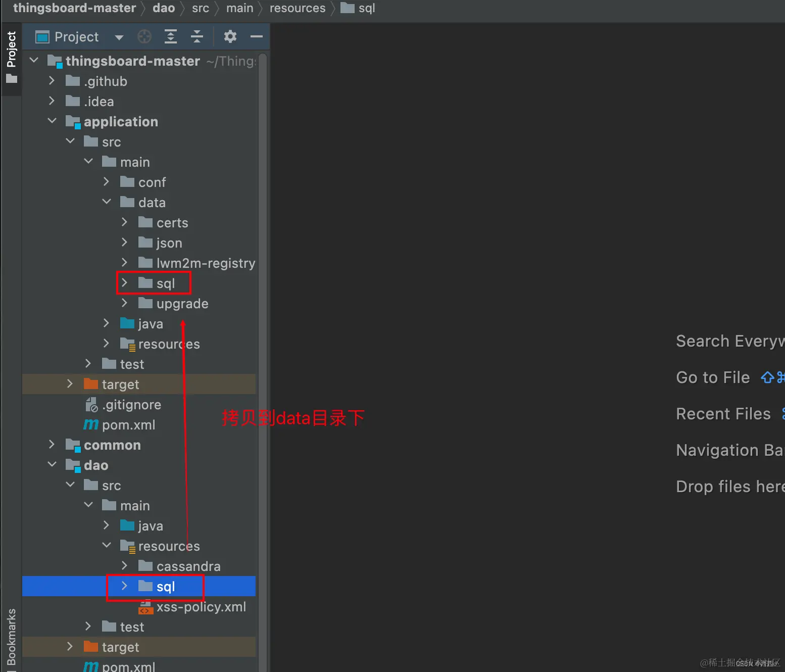Select the sql folder under data
Viewport: 785px width, 672px height.
tap(157, 283)
